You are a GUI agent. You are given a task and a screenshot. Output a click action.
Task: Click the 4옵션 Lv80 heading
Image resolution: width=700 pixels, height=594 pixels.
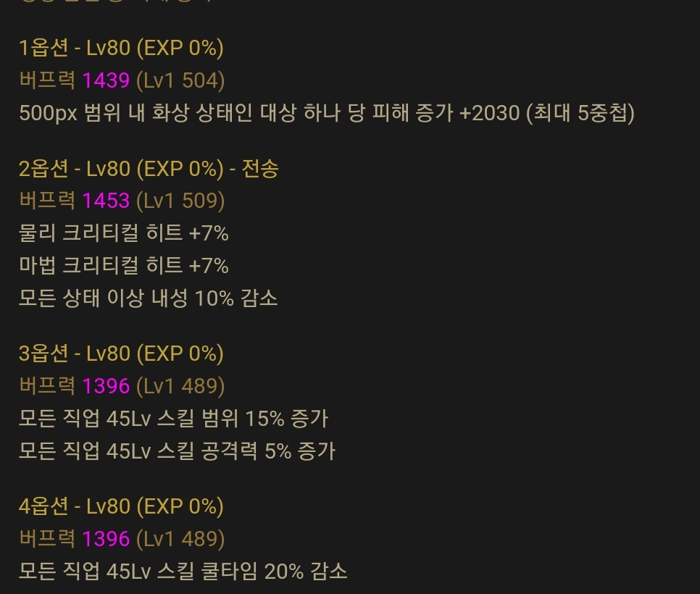pos(121,506)
